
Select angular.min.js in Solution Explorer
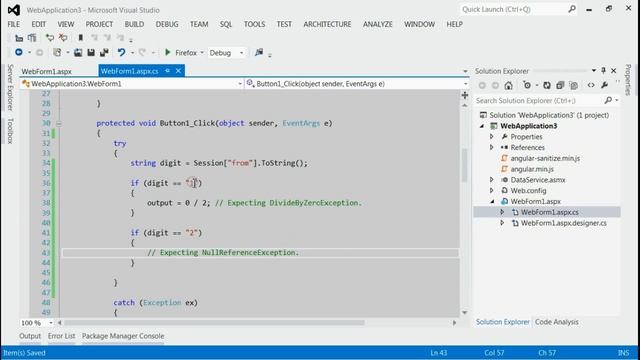click(532, 169)
